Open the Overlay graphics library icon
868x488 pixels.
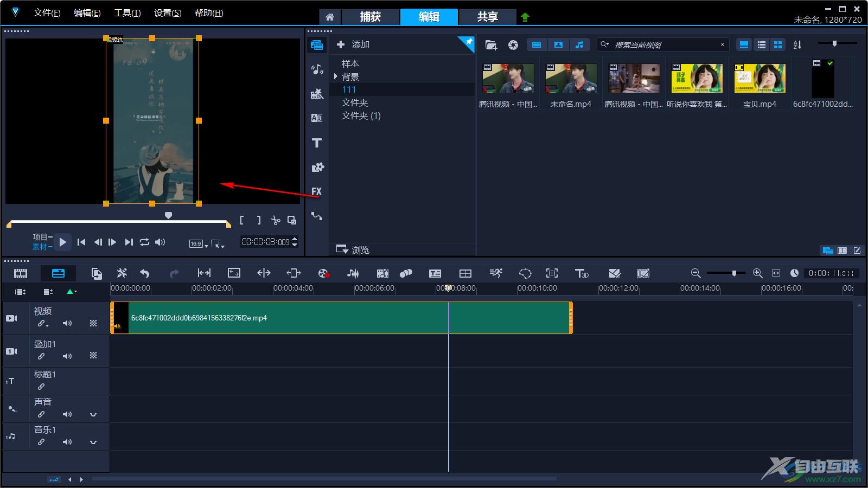pyautogui.click(x=317, y=167)
